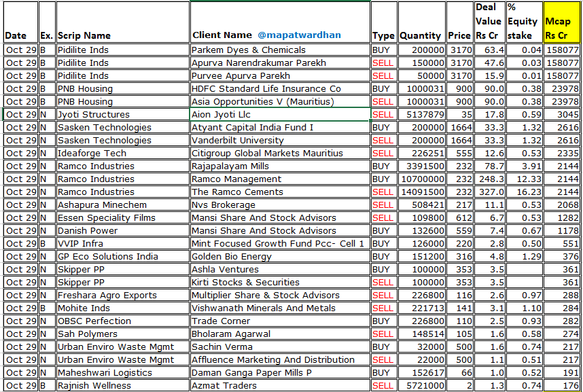Screen dimensions: 583x392
Task: Click cell 'Vishwanath Minerals And Metals'
Action: tap(280, 308)
